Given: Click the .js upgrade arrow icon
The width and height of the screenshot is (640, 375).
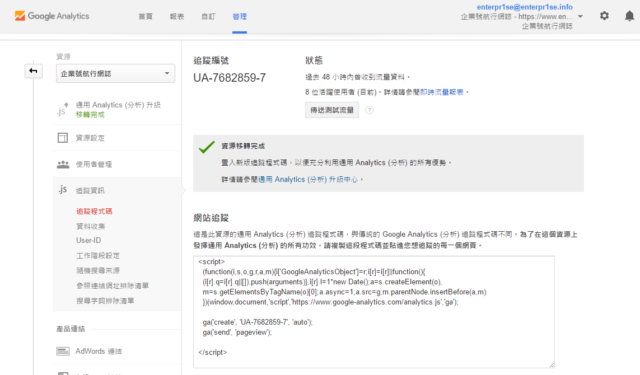Looking at the screenshot, I should pyautogui.click(x=62, y=109).
